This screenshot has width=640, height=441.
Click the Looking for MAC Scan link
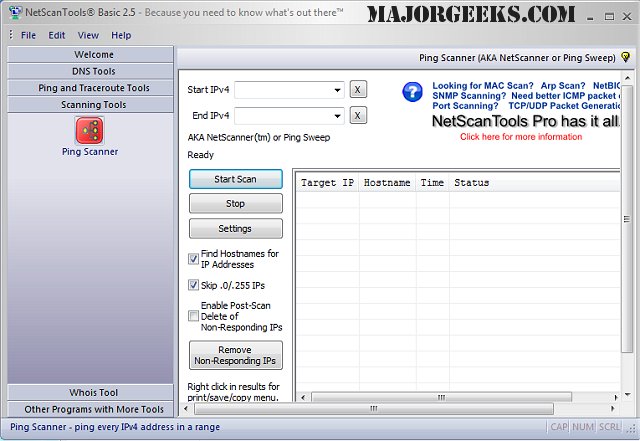(x=483, y=86)
